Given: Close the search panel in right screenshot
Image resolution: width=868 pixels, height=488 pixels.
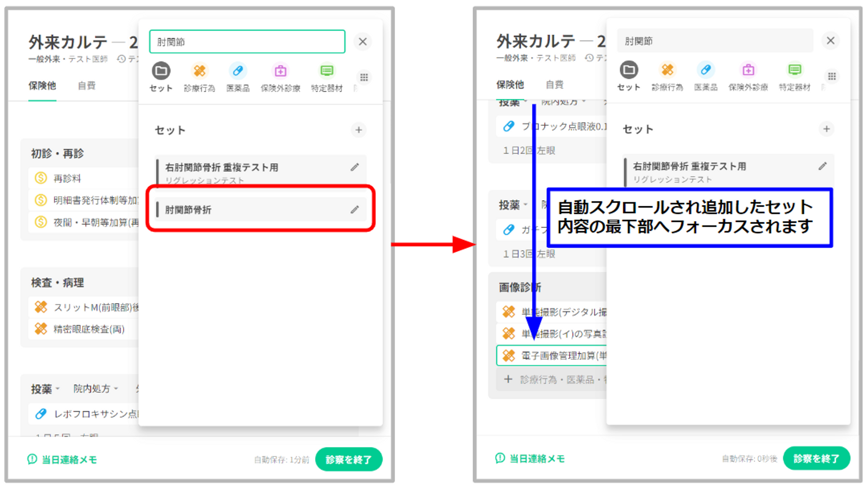Looking at the screenshot, I should pyautogui.click(x=831, y=41).
